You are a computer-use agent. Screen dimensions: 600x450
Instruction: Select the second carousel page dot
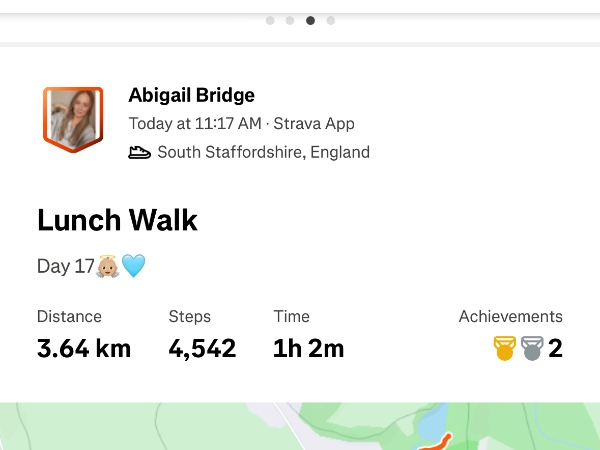click(290, 20)
